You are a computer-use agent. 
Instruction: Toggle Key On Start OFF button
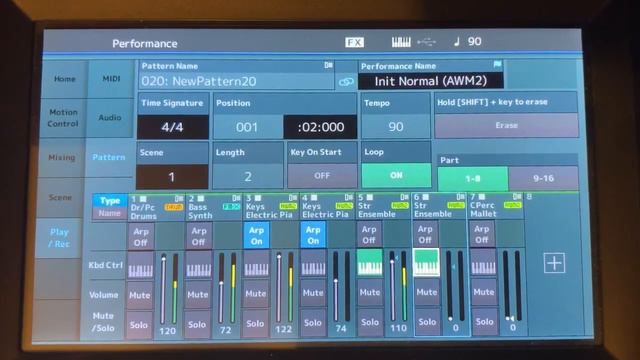point(322,176)
